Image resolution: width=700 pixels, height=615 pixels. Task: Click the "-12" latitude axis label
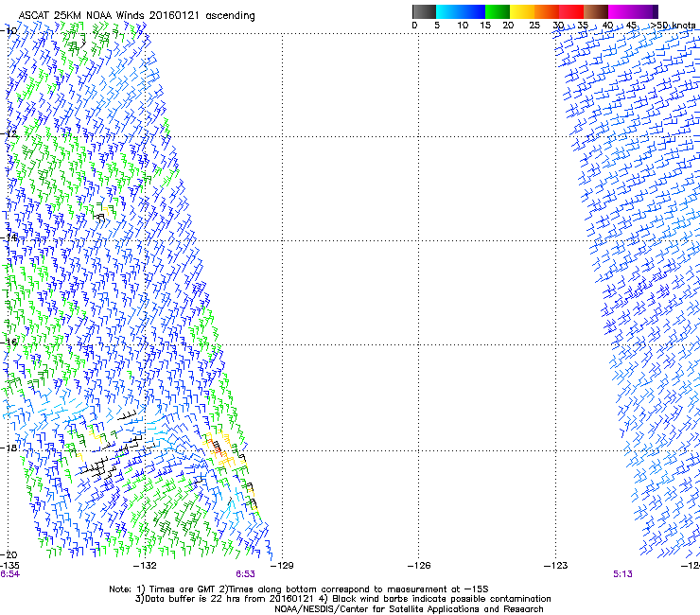coord(9,134)
